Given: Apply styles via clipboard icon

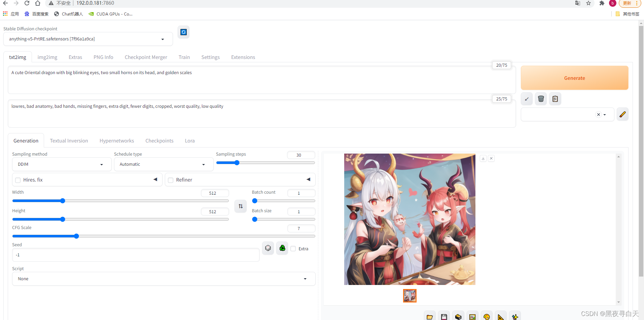Looking at the screenshot, I should (x=555, y=99).
